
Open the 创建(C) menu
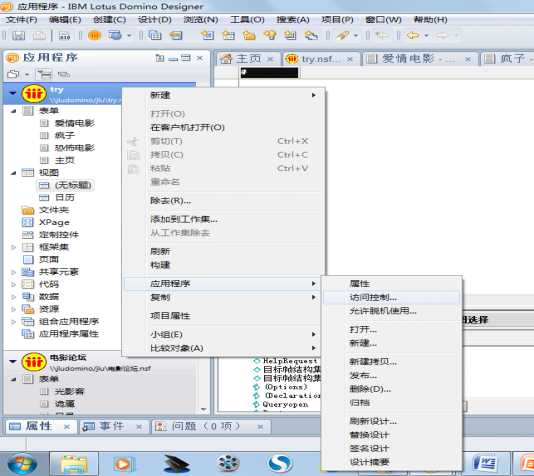point(109,20)
